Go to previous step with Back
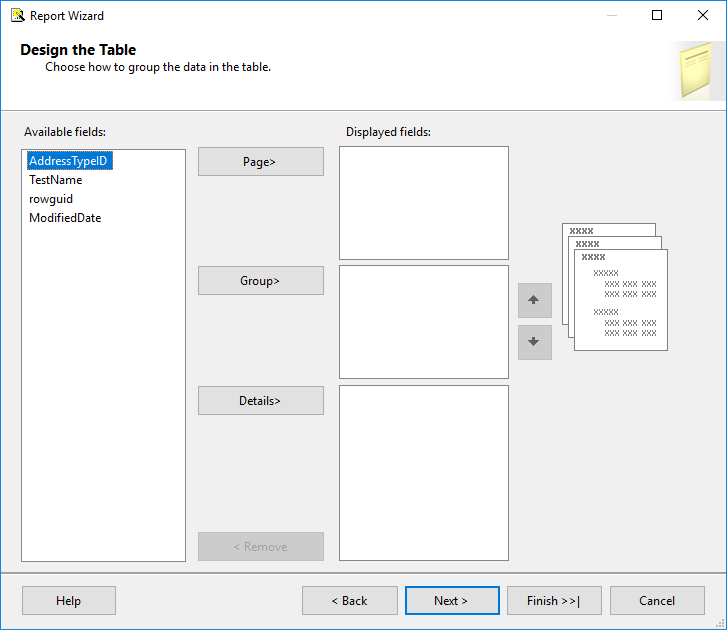This screenshot has width=727, height=630. [349, 601]
